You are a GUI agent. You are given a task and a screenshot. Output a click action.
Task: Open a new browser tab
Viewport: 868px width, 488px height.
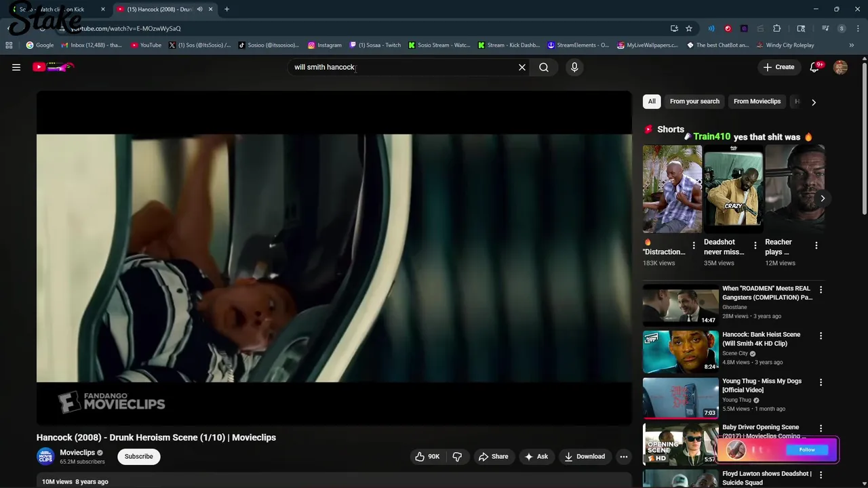pos(226,9)
